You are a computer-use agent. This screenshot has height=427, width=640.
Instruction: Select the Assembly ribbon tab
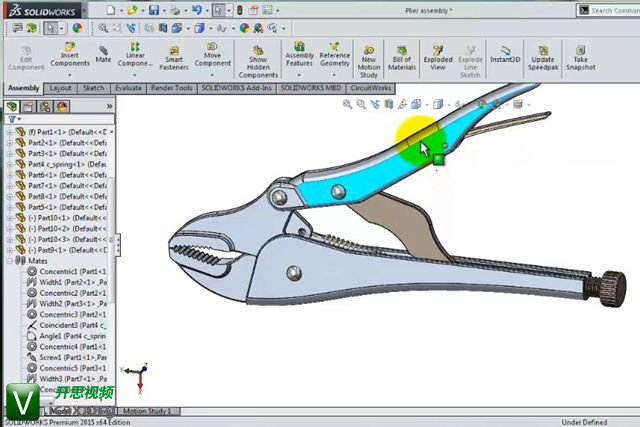(x=23, y=88)
